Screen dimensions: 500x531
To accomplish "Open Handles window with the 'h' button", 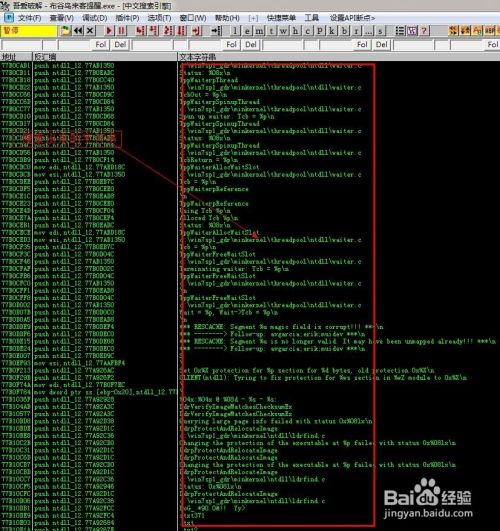I will (296, 31).
